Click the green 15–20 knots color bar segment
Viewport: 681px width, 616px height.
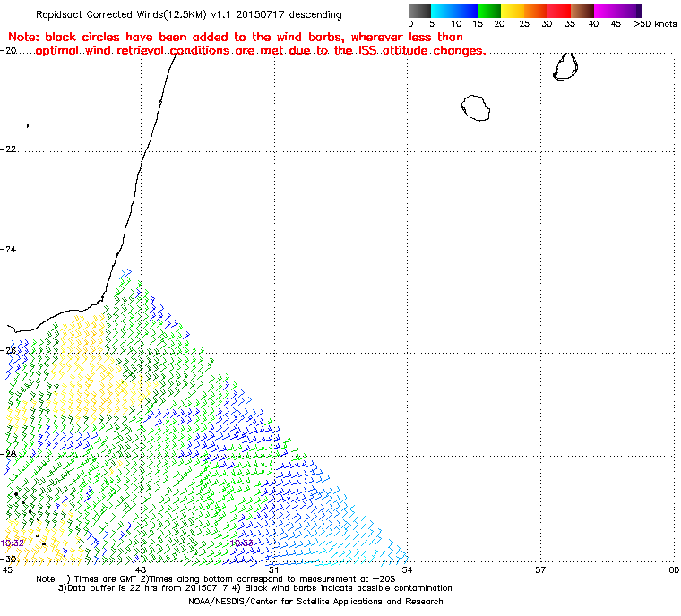pos(489,11)
